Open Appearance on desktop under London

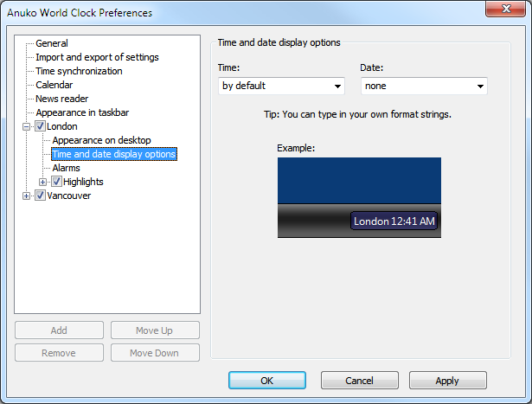click(101, 140)
